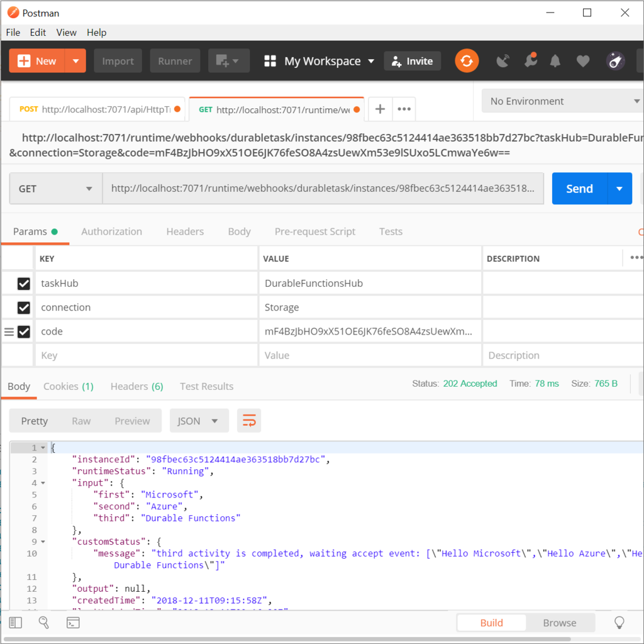Click the Send button
This screenshot has height=644, width=644.
[x=579, y=189]
